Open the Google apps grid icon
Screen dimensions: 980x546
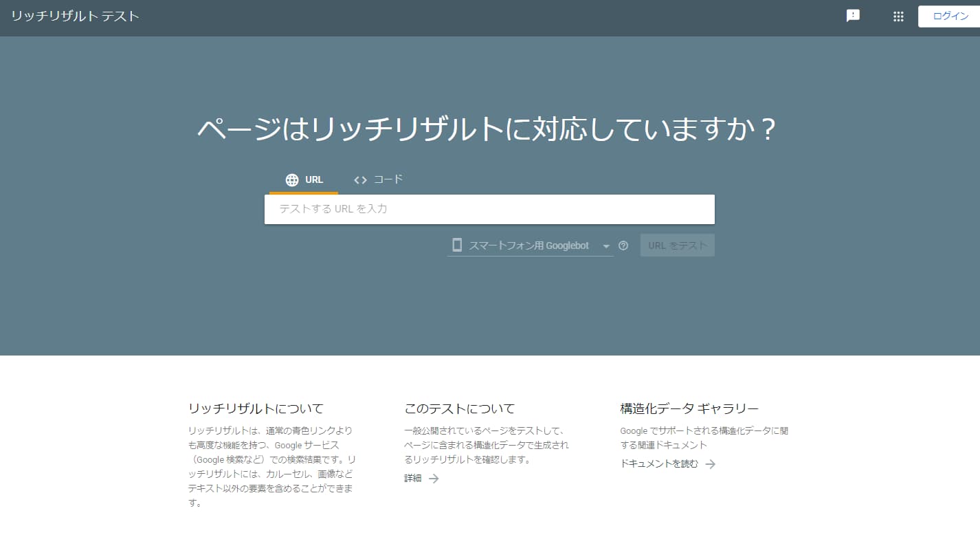point(898,17)
